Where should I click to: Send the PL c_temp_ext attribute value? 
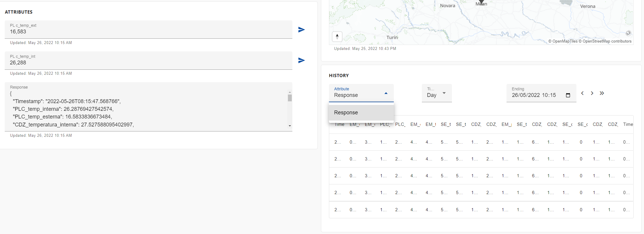coord(301,30)
